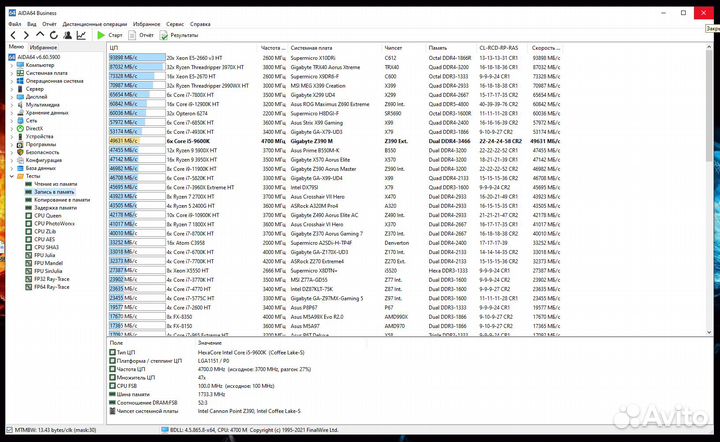Open the FP32 Ray-Trace benchmark
The width and height of the screenshot is (720, 442).
[51, 279]
